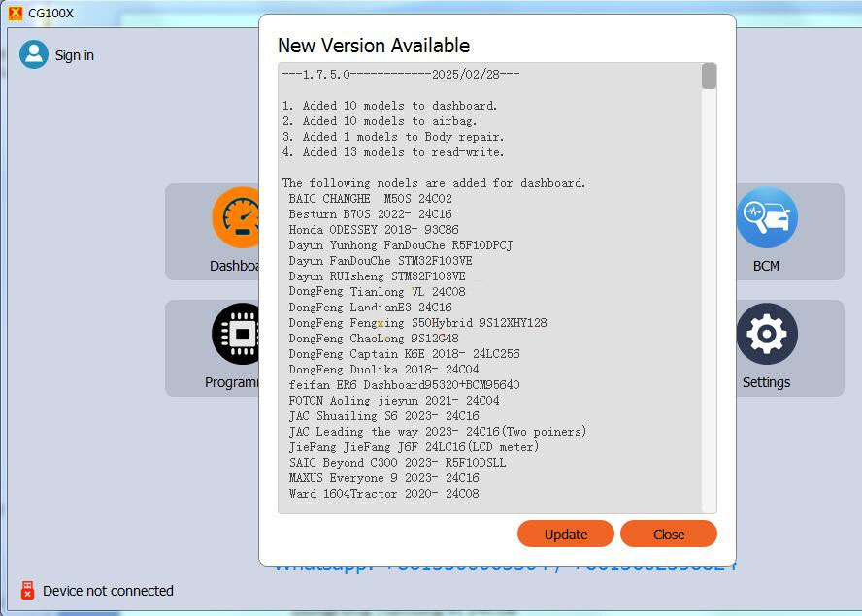Click Dayun RUIsheng STM32F103VE entry
The image size is (862, 616).
(377, 276)
